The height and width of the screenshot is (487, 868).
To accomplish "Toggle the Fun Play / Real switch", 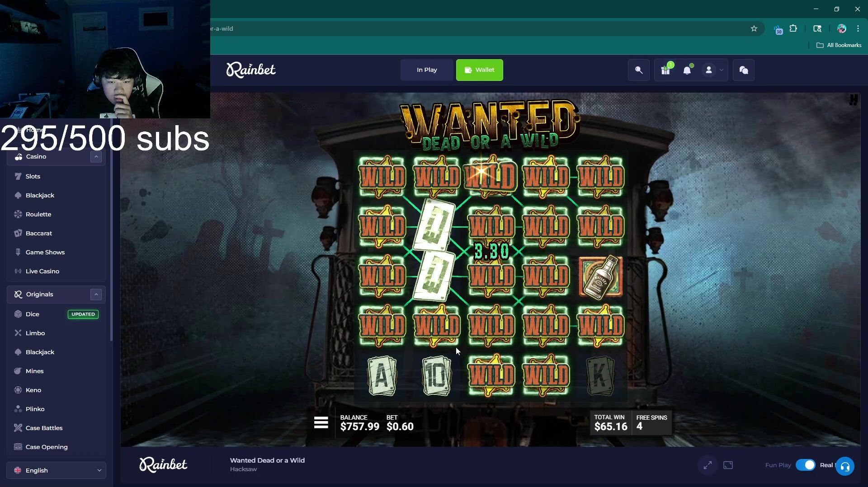I will tap(805, 465).
